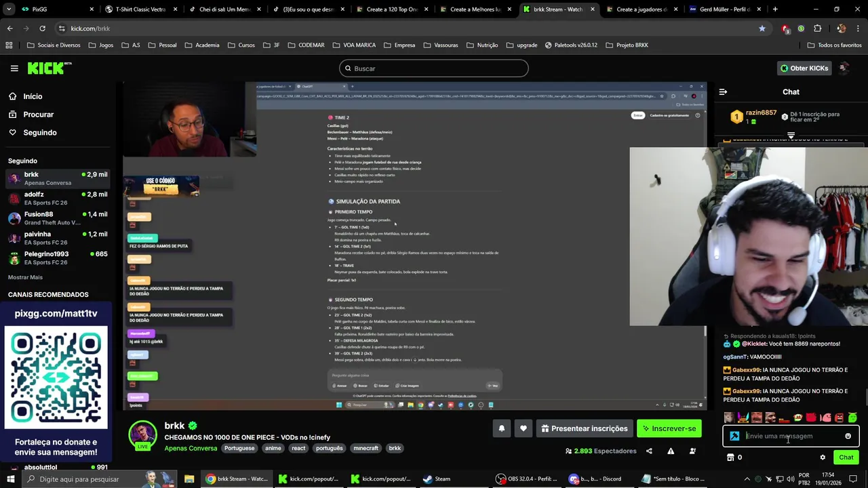The image size is (868, 488).
Task: Open Todos os favoritos folder
Action: tap(834, 45)
